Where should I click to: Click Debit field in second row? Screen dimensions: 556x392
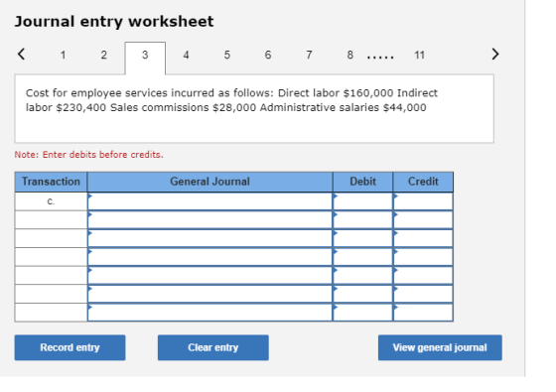coord(362,219)
